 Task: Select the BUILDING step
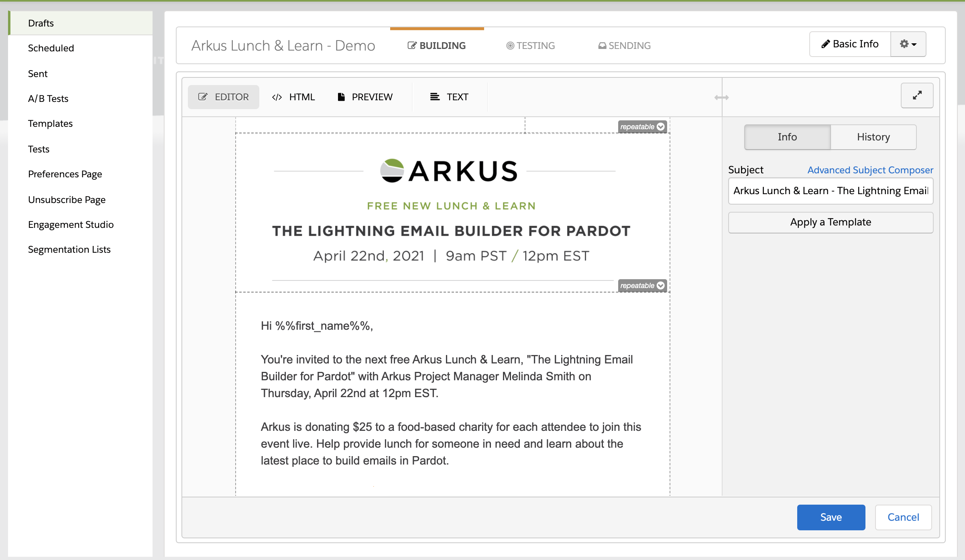click(x=437, y=46)
